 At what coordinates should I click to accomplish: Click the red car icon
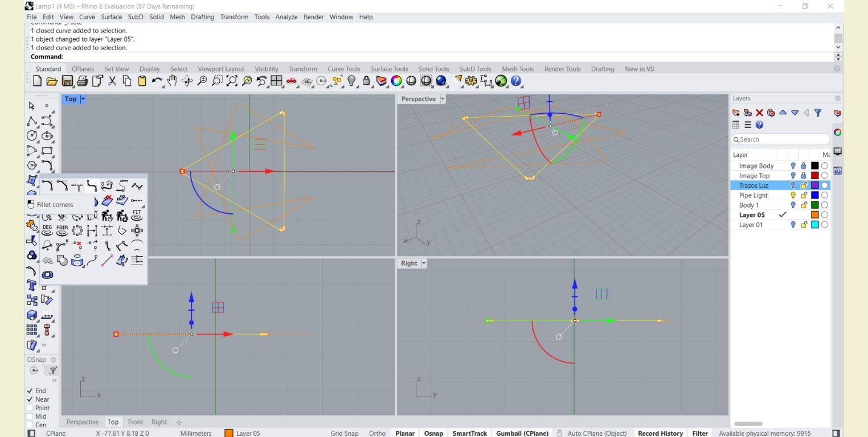tap(292, 81)
